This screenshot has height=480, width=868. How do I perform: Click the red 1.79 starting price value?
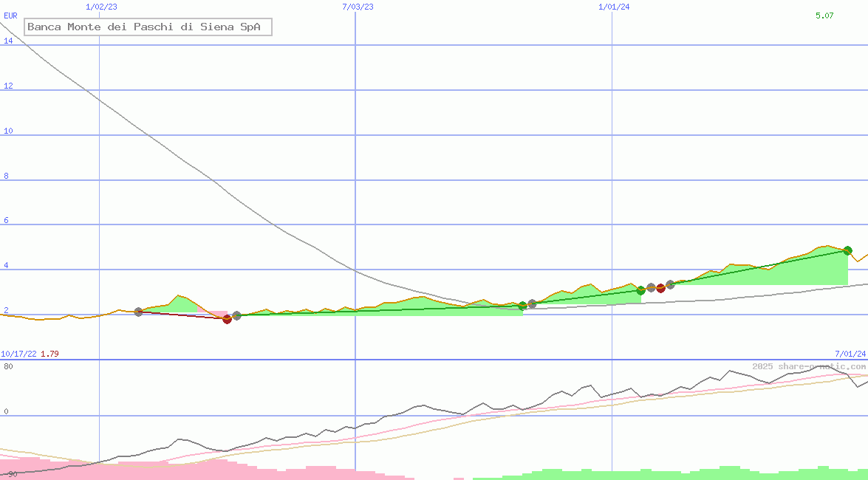click(49, 354)
